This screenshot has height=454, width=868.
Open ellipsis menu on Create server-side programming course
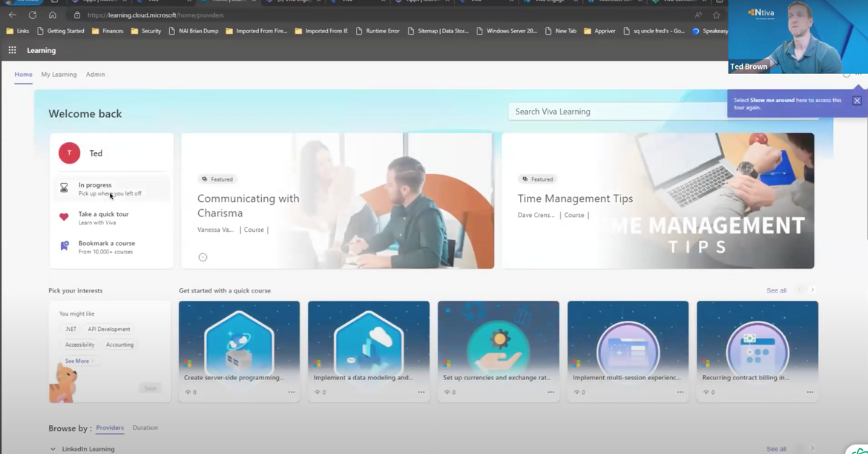coord(292,392)
